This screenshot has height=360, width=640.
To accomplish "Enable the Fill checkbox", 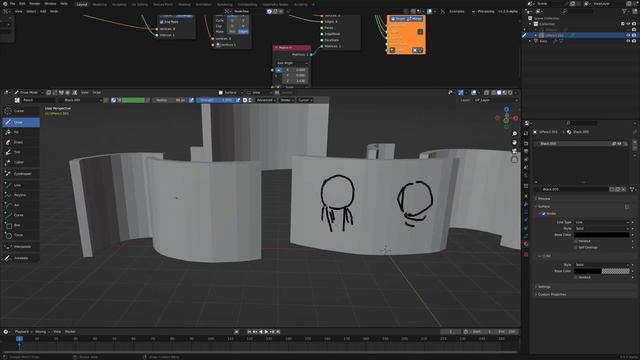I will point(544,256).
